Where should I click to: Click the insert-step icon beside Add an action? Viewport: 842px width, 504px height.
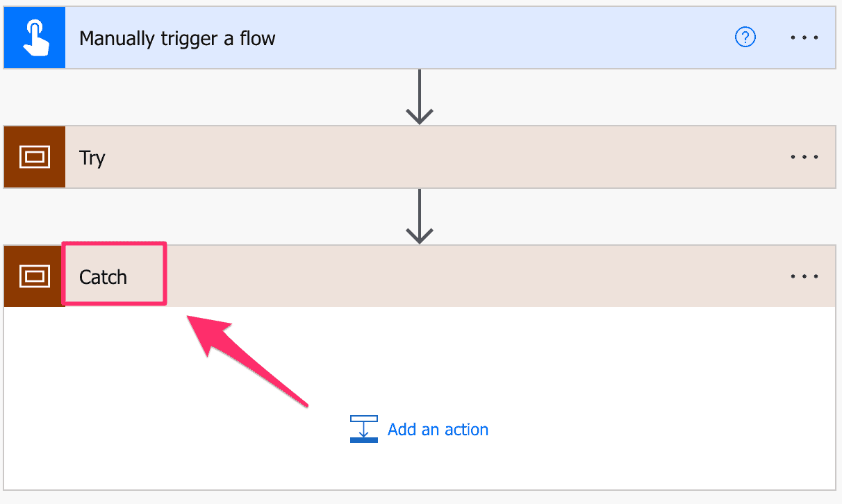363,429
